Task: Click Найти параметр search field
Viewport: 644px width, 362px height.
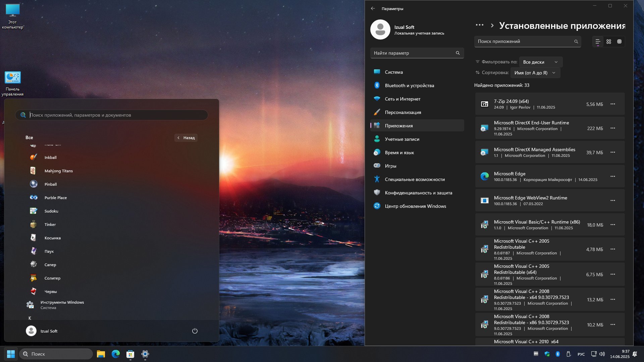Action: 417,53
